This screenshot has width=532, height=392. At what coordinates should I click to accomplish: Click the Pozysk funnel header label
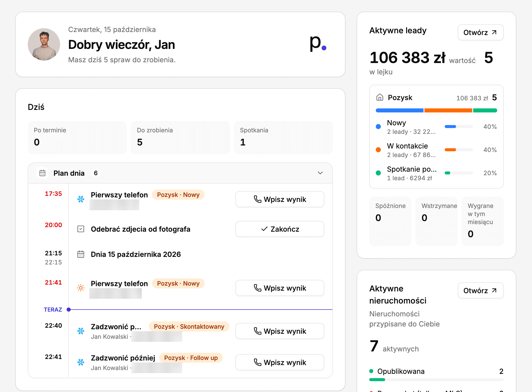pos(400,97)
